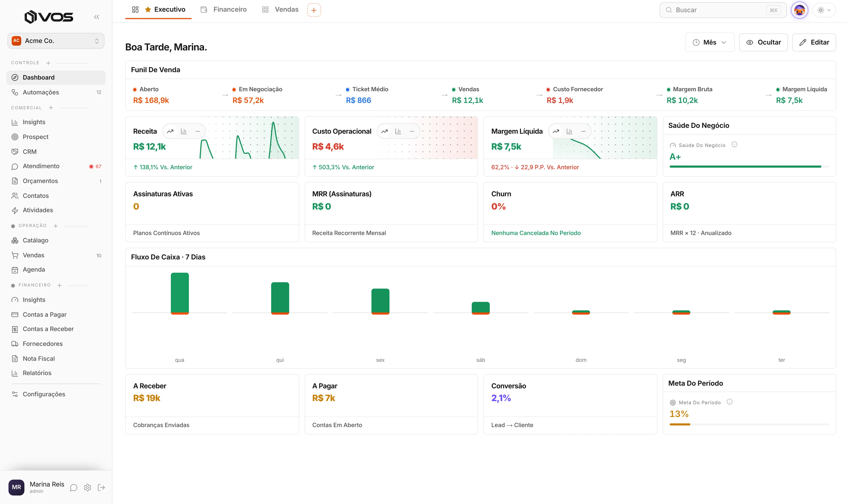Open Contas a Pagar item
849x504 pixels.
click(x=56, y=315)
